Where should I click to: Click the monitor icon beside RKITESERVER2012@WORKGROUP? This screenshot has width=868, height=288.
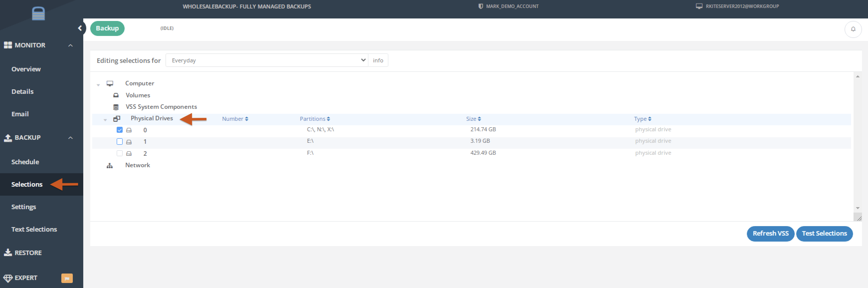pyautogui.click(x=699, y=6)
